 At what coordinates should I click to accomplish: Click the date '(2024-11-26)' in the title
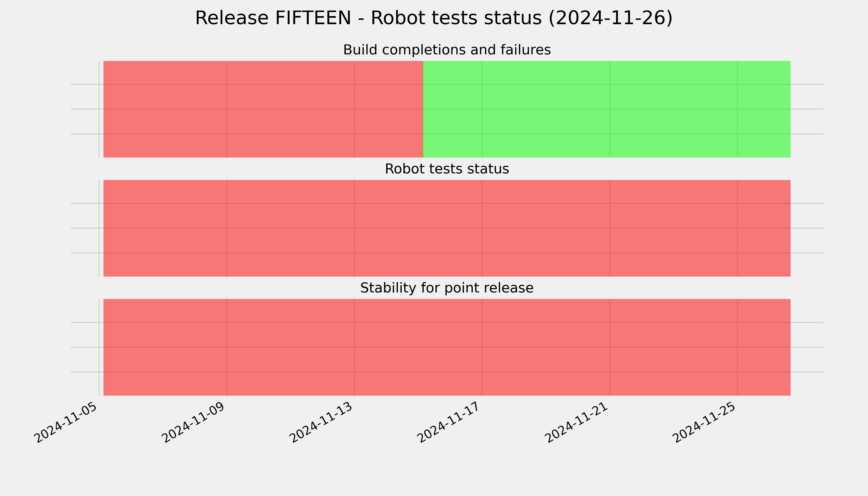click(610, 18)
